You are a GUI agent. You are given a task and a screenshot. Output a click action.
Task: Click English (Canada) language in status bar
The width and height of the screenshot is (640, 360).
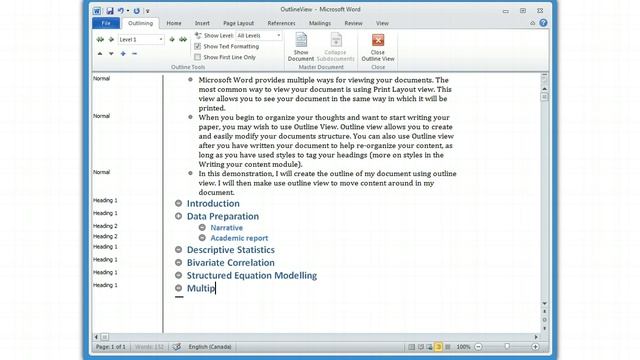(210, 347)
